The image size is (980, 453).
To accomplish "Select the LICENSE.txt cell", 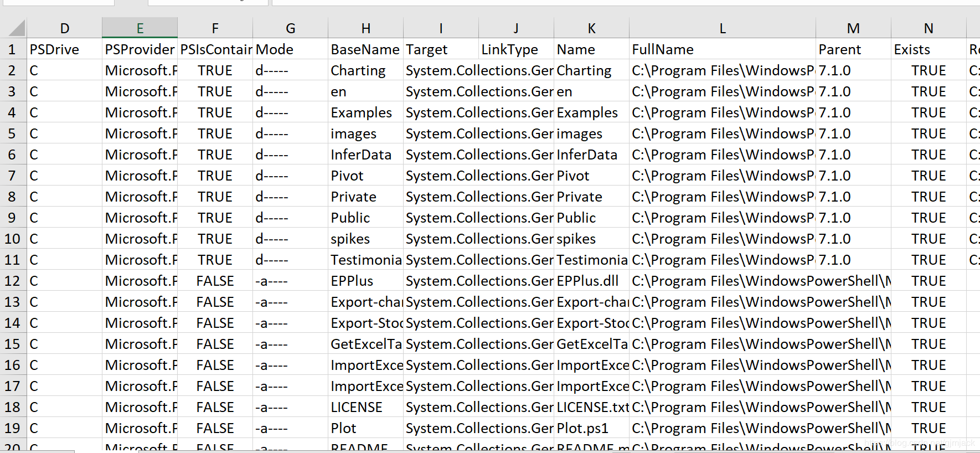I will [x=592, y=407].
